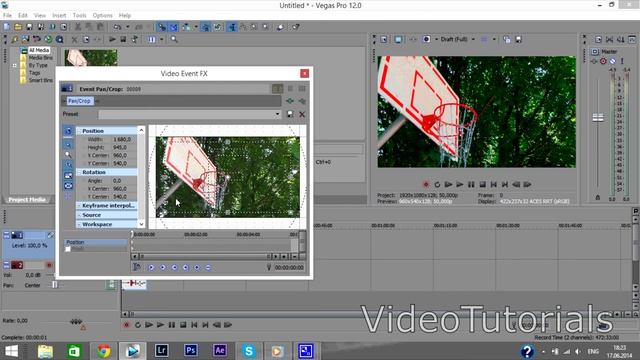Image resolution: width=640 pixels, height=360 pixels.
Task: Click the Rate scrub control slider
Action: coord(76,322)
